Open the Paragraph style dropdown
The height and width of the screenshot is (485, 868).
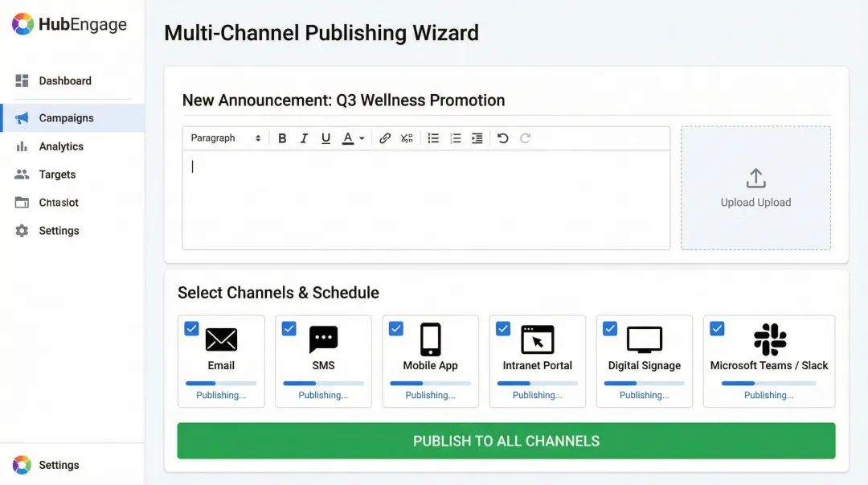pos(226,138)
